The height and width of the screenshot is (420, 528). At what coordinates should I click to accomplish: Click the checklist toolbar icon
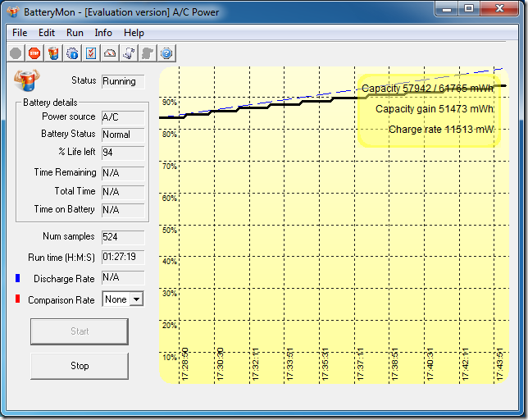pyautogui.click(x=91, y=53)
